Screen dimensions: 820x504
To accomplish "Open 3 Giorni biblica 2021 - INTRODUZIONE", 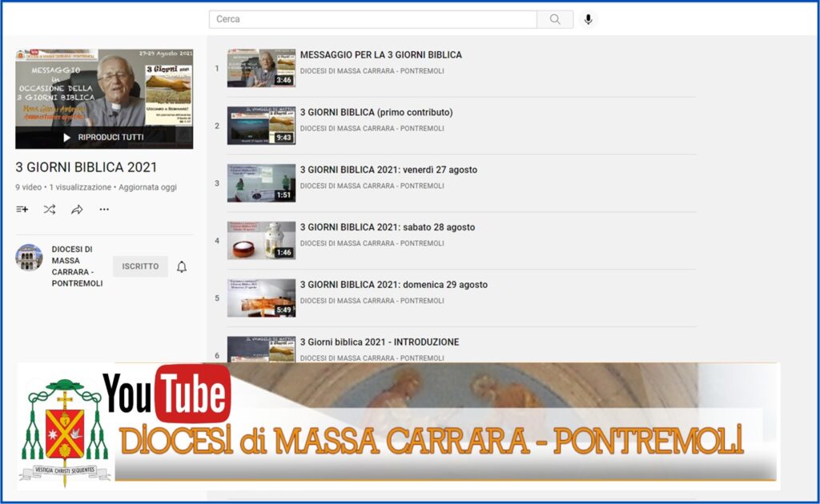I will [379, 342].
